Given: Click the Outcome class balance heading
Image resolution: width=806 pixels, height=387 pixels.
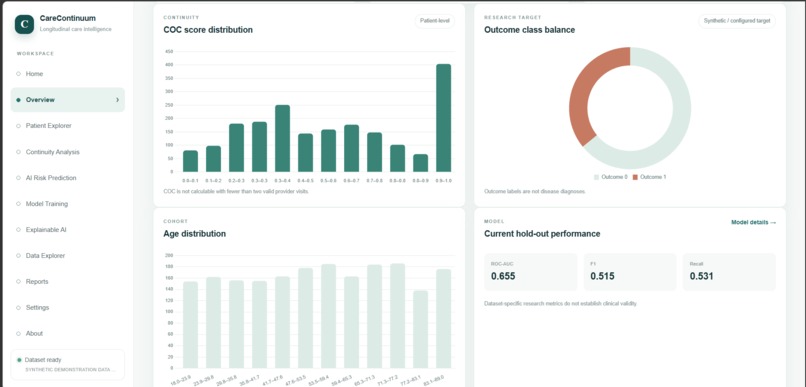Looking at the screenshot, I should [x=529, y=30].
